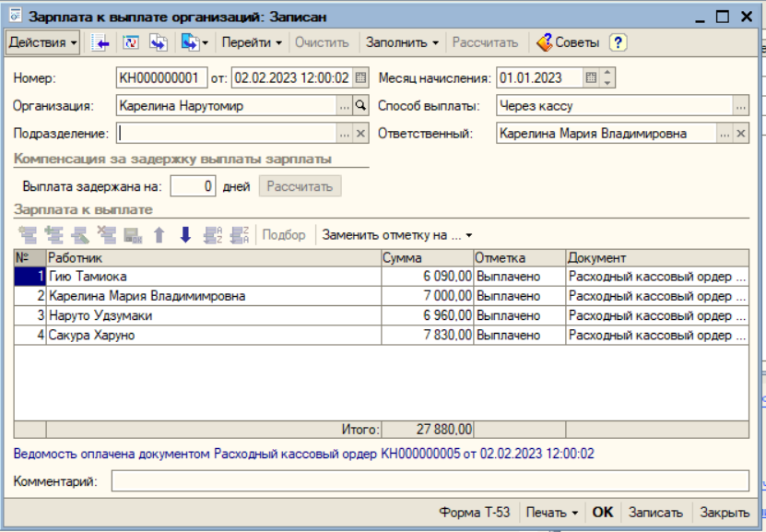
Task: Click the create-based-on icon in top toolbar
Action: (x=194, y=42)
